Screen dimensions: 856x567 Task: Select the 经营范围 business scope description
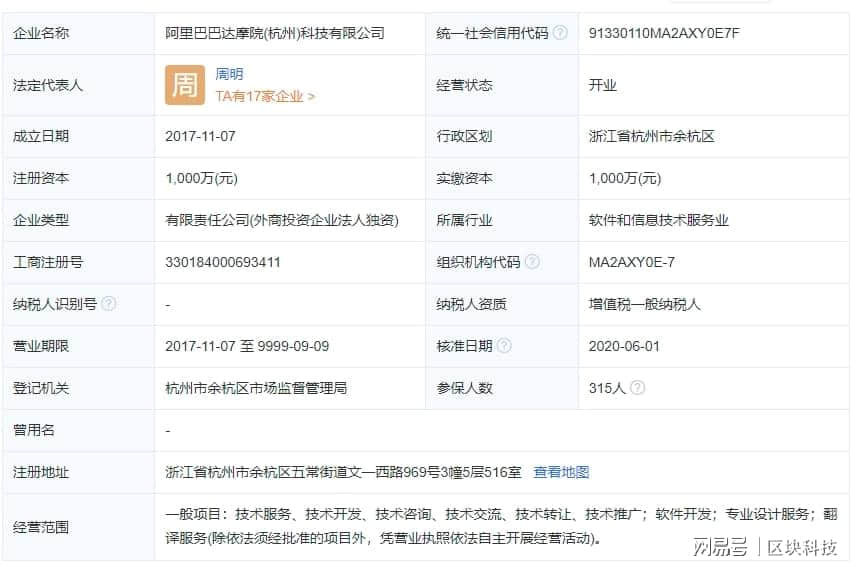pyautogui.click(x=501, y=526)
